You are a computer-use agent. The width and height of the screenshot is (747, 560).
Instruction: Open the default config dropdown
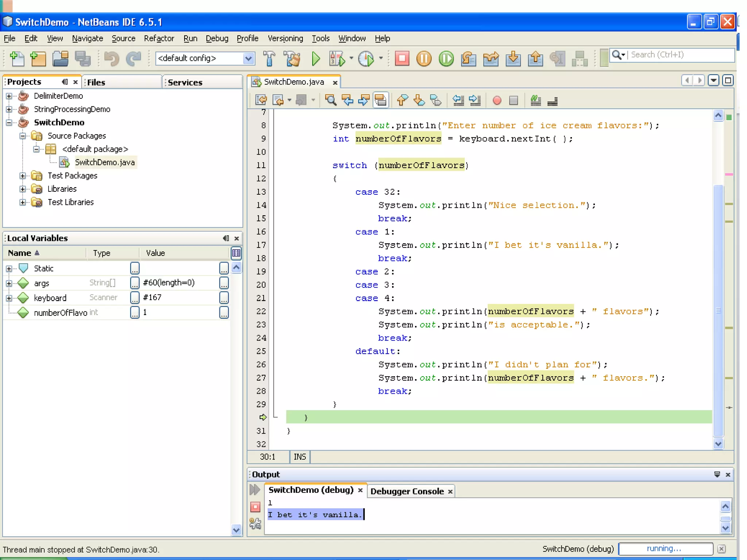248,58
